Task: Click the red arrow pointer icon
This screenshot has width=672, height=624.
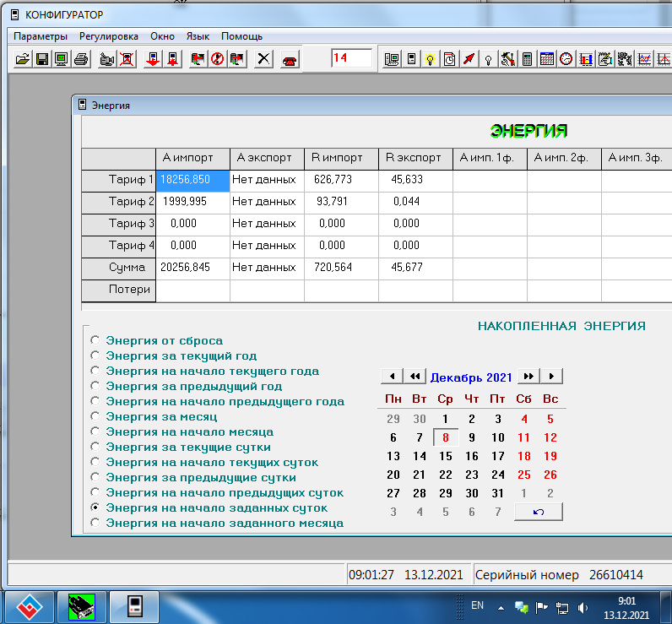Action: tap(469, 59)
